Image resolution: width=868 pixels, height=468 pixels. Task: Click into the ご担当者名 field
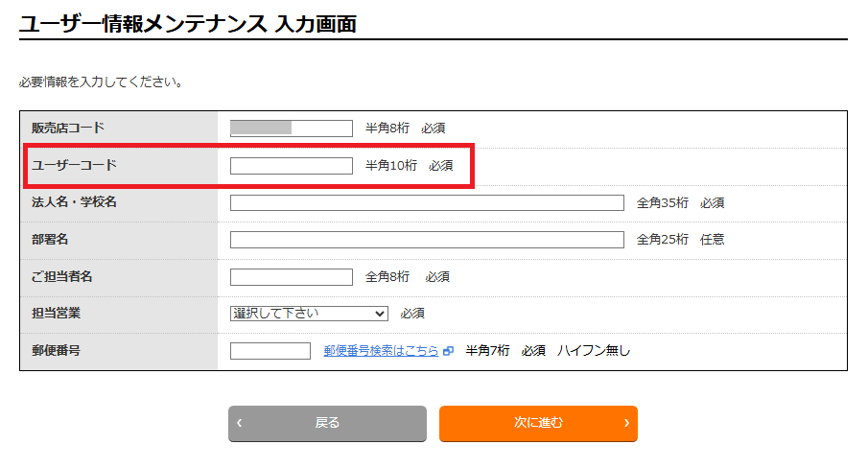click(292, 276)
